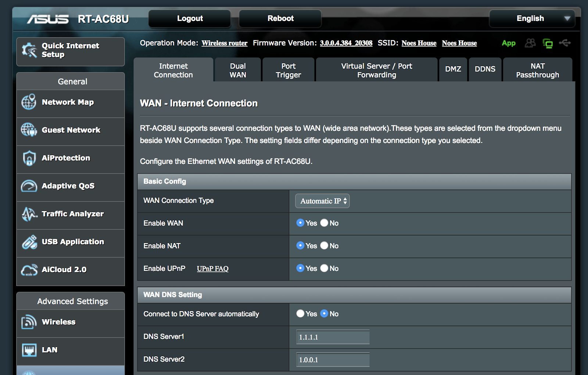Enable connecting to DNS Server automatically

pos(300,314)
